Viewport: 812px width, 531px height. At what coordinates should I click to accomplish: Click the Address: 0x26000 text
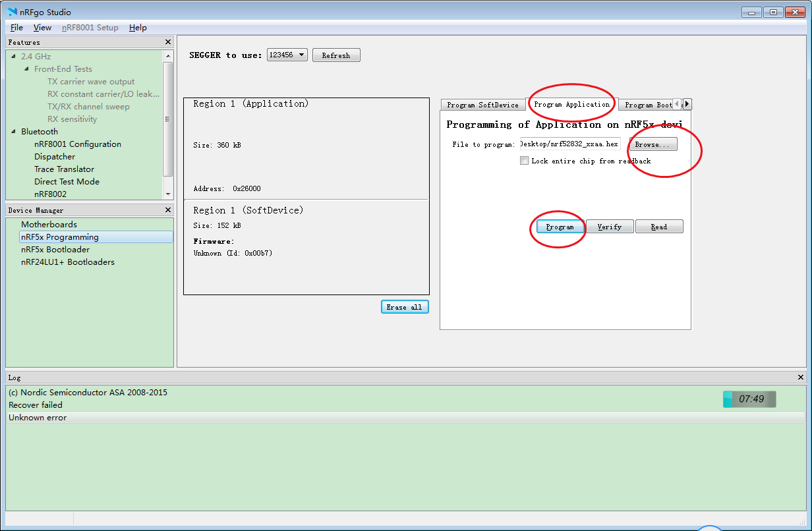pyautogui.click(x=227, y=189)
